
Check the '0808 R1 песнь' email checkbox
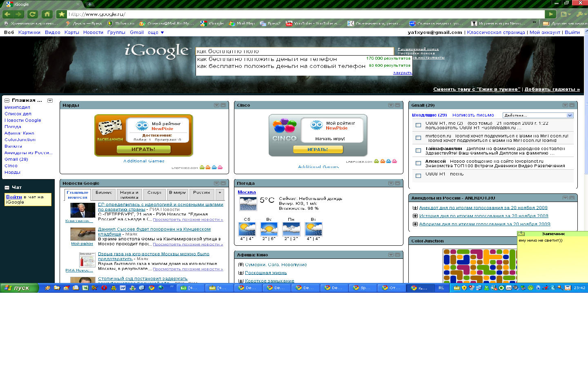pos(418,176)
